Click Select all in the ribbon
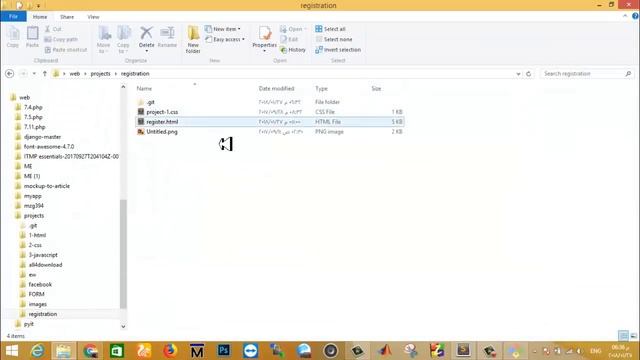The height and width of the screenshot is (360, 640). click(x=331, y=29)
